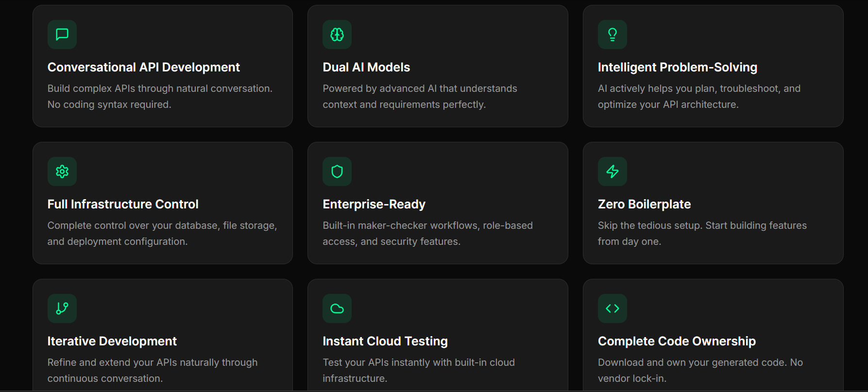Click the Complete Code Ownership title
This screenshot has height=392, width=868.
click(x=677, y=341)
